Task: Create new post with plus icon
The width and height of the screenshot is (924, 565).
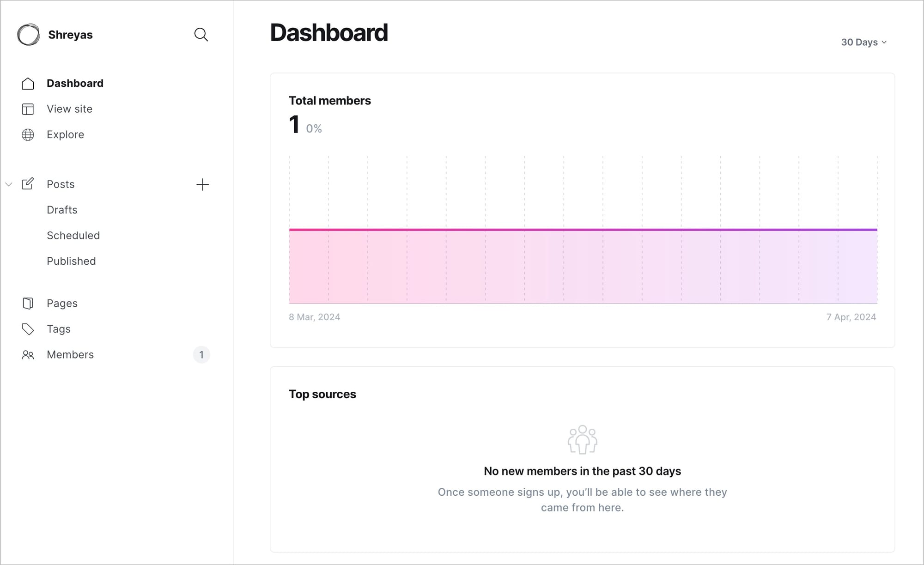Action: [202, 185]
